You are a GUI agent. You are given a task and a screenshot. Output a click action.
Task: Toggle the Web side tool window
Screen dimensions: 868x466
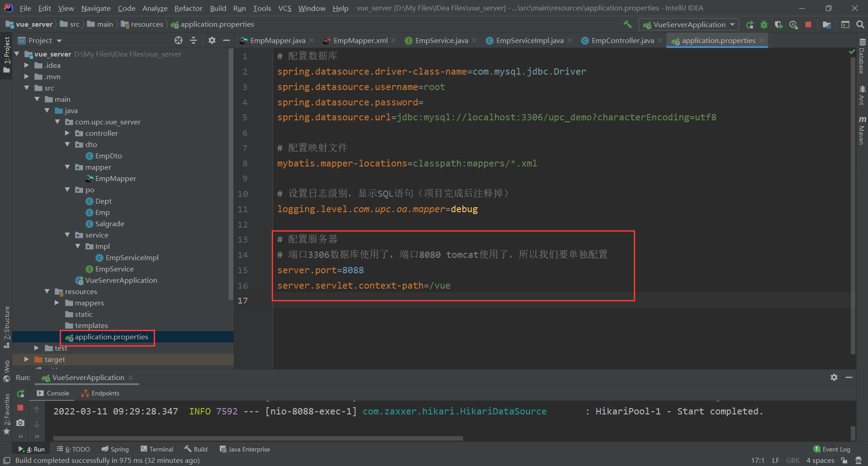click(6, 371)
